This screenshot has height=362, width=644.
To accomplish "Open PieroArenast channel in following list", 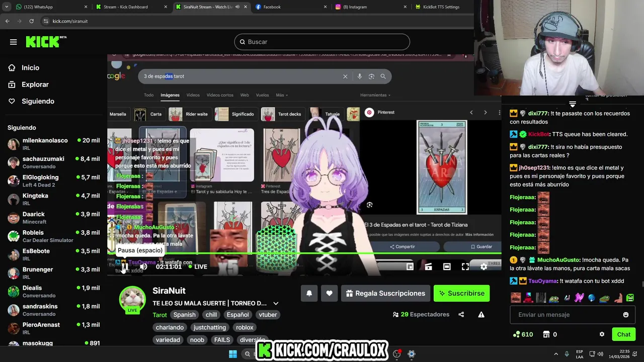I will point(53,328).
